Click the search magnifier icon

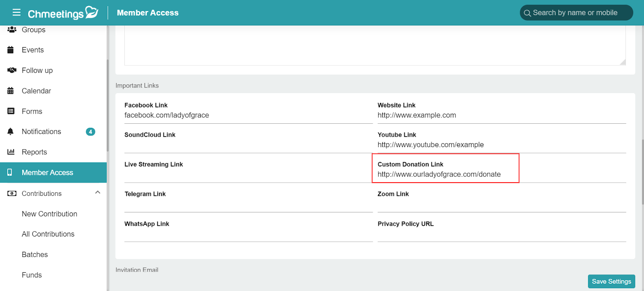(x=527, y=13)
